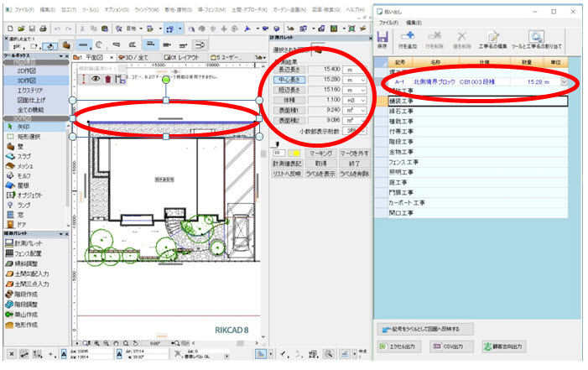Screen dimensions: 588x370
Task: Open the 中心長さ unit dropdown
Action: click(x=362, y=80)
